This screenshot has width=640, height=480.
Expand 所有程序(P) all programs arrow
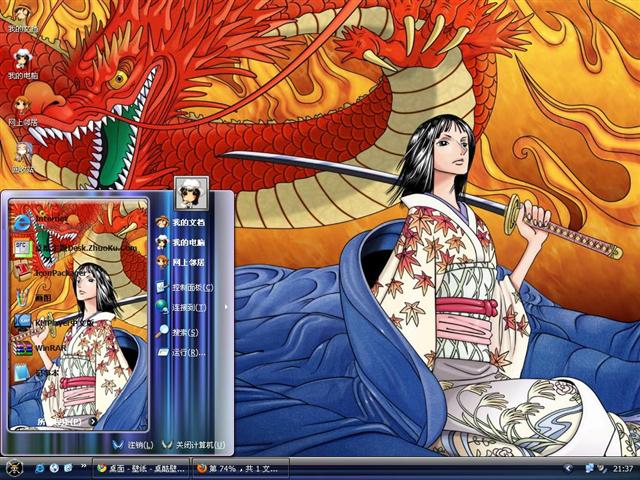[x=93, y=422]
